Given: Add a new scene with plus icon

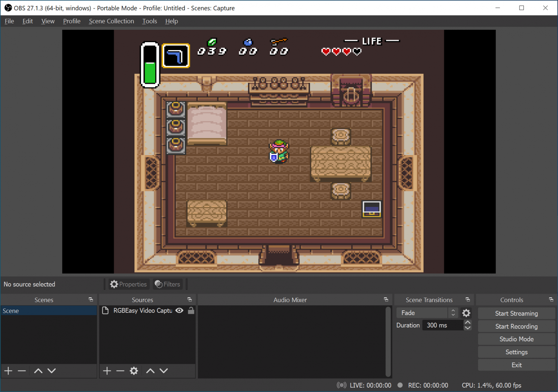Looking at the screenshot, I should pos(8,371).
